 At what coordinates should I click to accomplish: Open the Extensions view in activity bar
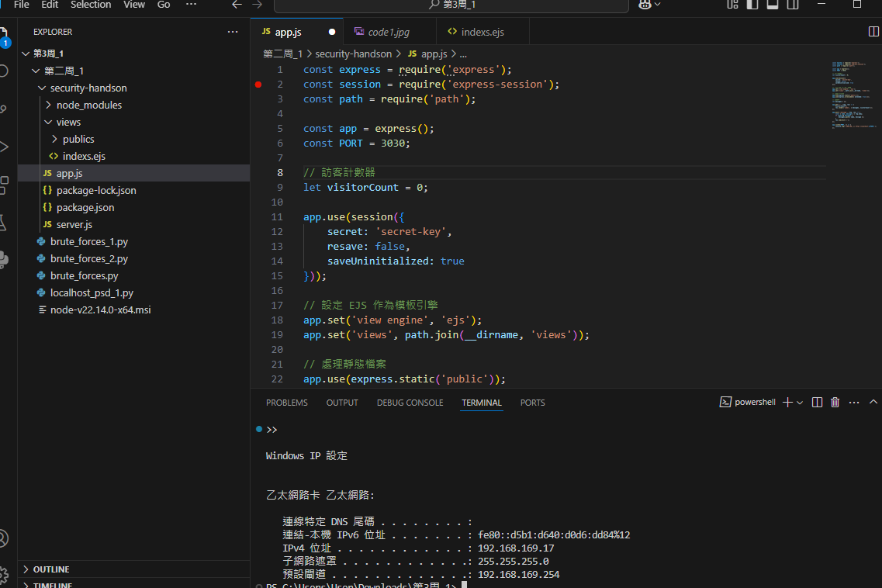3,185
